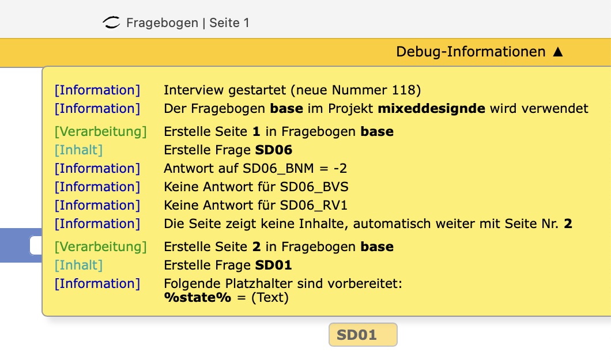The image size is (611, 364).
Task: Click the Debug-Informationen header label
Action: [x=471, y=52]
